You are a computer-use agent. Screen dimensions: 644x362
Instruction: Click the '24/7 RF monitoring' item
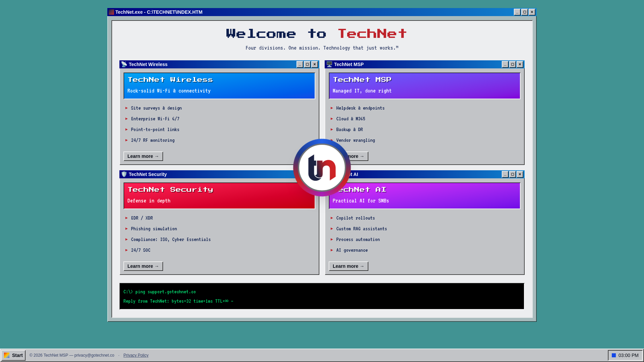(x=153, y=140)
